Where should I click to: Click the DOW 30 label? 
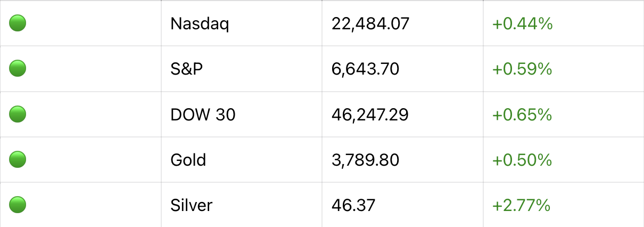pyautogui.click(x=203, y=114)
